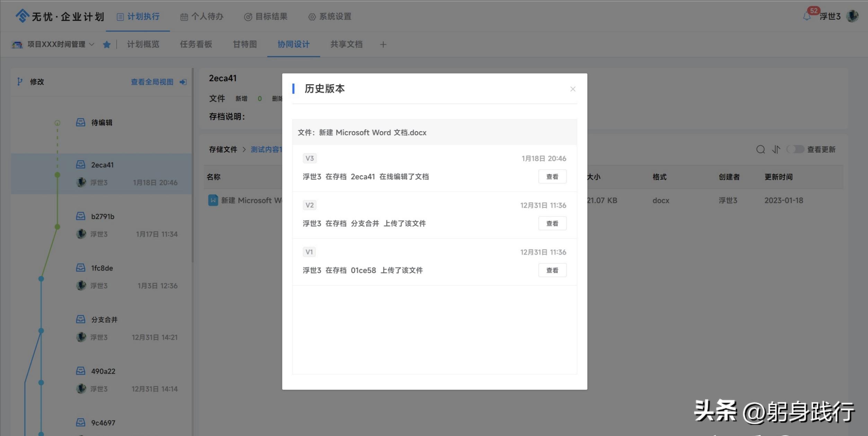Image resolution: width=868 pixels, height=436 pixels.
Task: Select the 1fc8de commit in timeline
Action: (102, 268)
